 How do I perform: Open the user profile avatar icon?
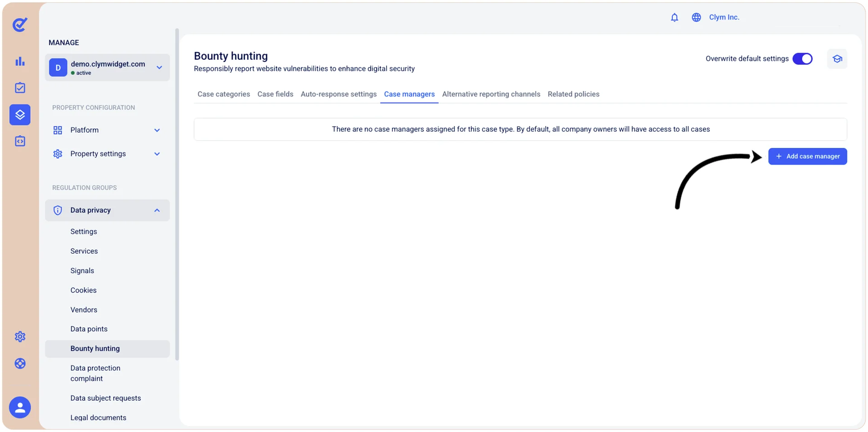[20, 408]
